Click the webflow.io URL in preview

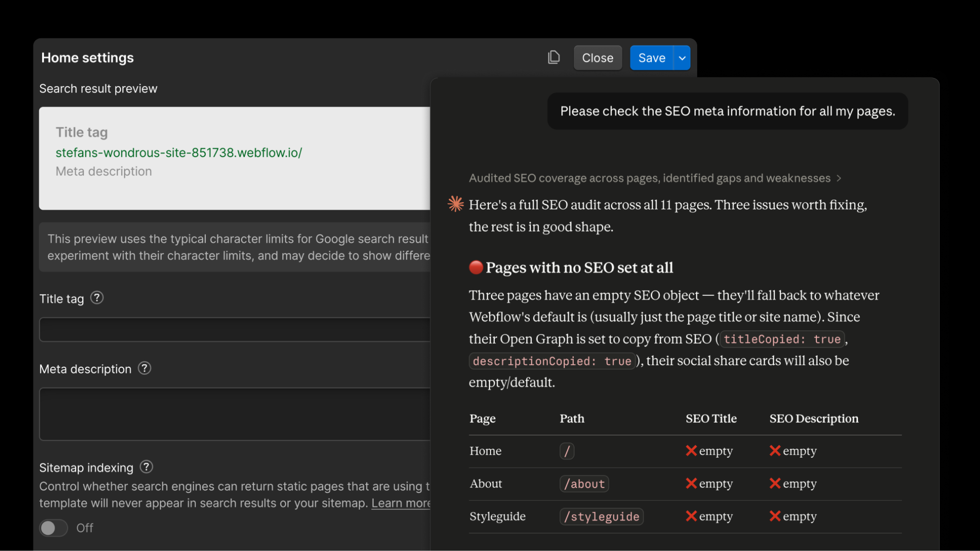(x=178, y=153)
